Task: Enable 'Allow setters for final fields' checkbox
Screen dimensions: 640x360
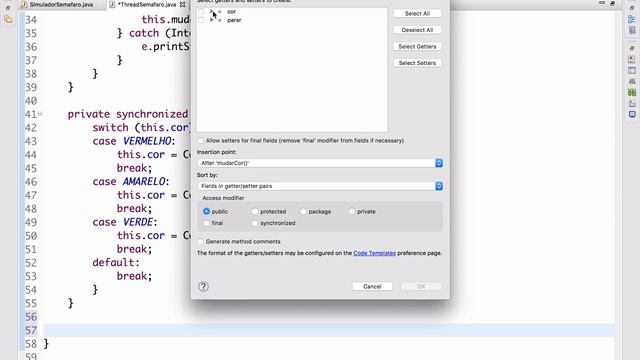Action: 200,140
